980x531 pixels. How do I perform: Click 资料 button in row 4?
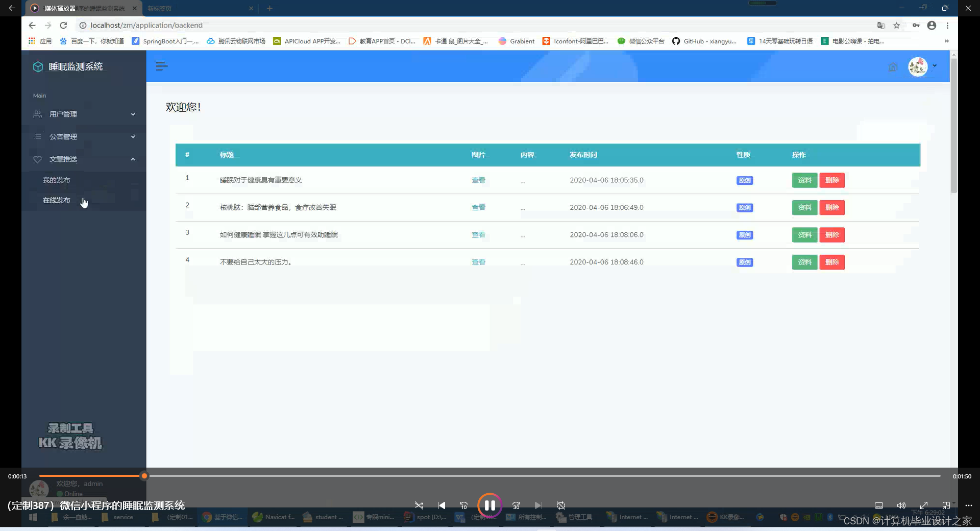point(804,262)
